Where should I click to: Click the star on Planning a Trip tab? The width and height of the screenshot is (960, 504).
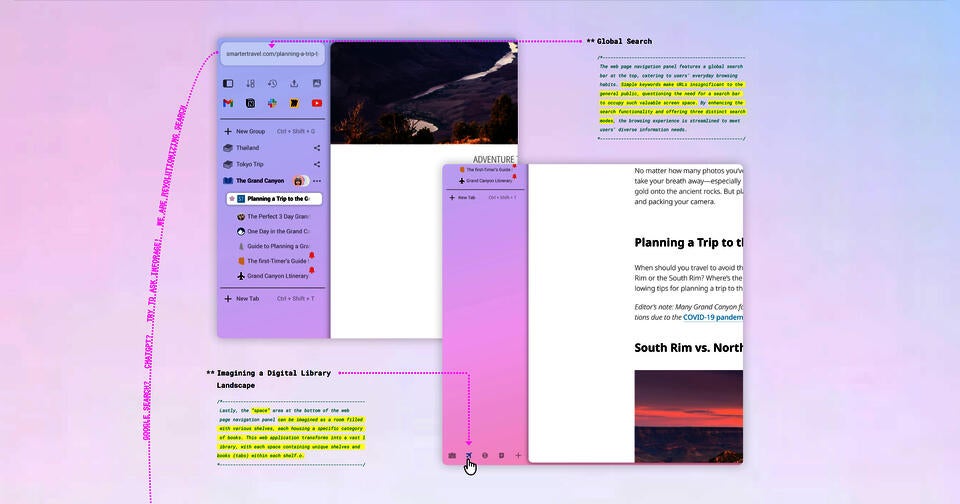coord(232,198)
